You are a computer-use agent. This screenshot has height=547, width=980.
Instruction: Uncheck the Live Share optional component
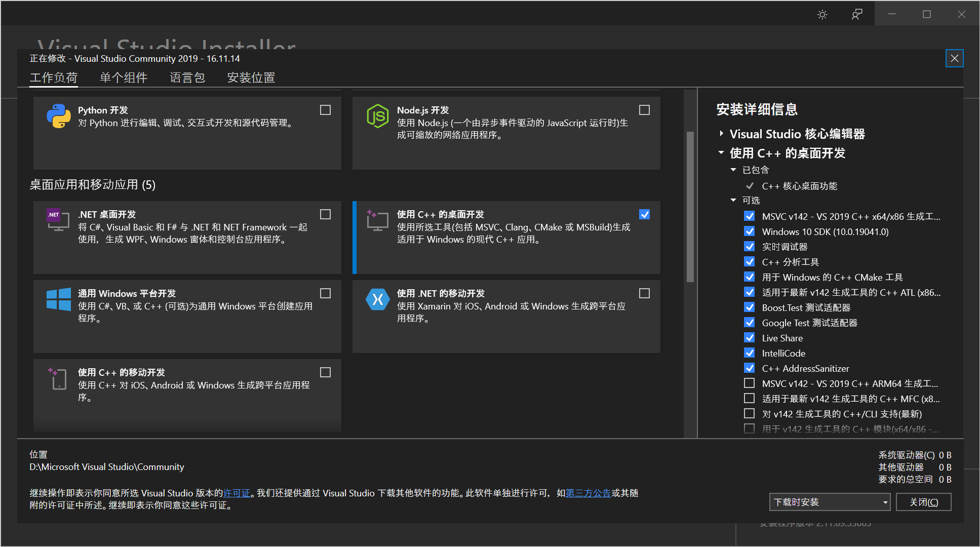(x=749, y=338)
